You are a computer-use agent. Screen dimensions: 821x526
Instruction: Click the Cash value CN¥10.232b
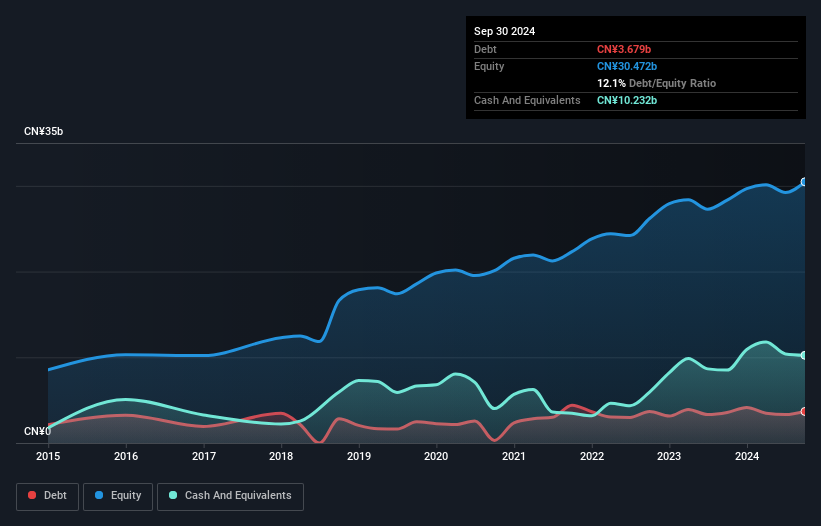click(627, 100)
